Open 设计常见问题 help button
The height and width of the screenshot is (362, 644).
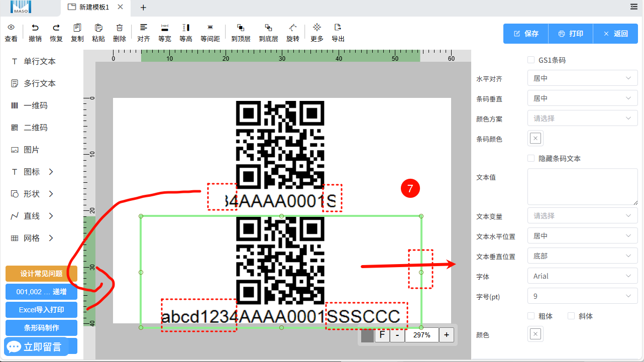tap(41, 274)
